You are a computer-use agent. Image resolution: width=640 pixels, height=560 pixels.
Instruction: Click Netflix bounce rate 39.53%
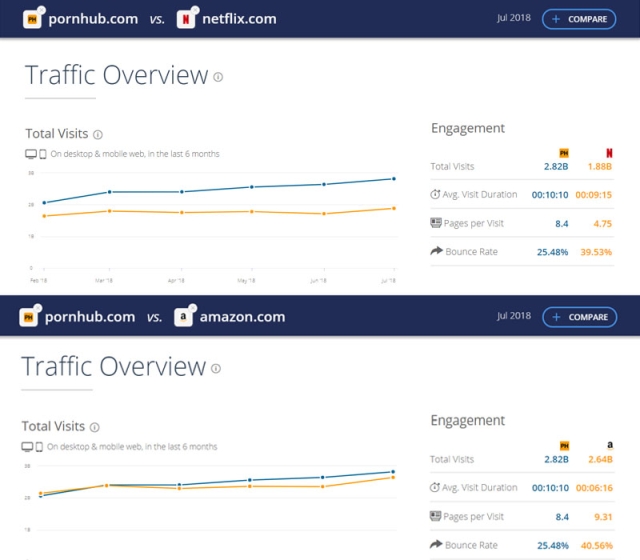click(x=596, y=252)
